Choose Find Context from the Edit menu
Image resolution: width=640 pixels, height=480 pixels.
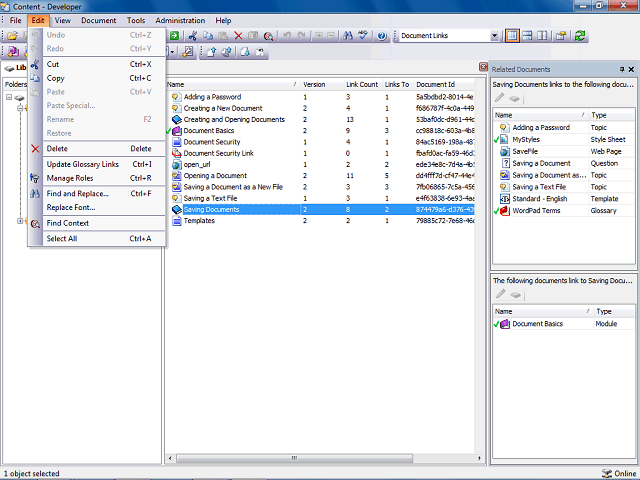pyautogui.click(x=97, y=223)
